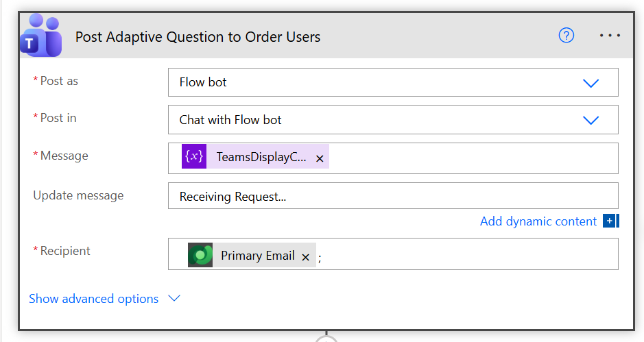Viewport: 644px width, 342px height.
Task: Remove the Primary Email token from Recipient
Action: point(306,257)
